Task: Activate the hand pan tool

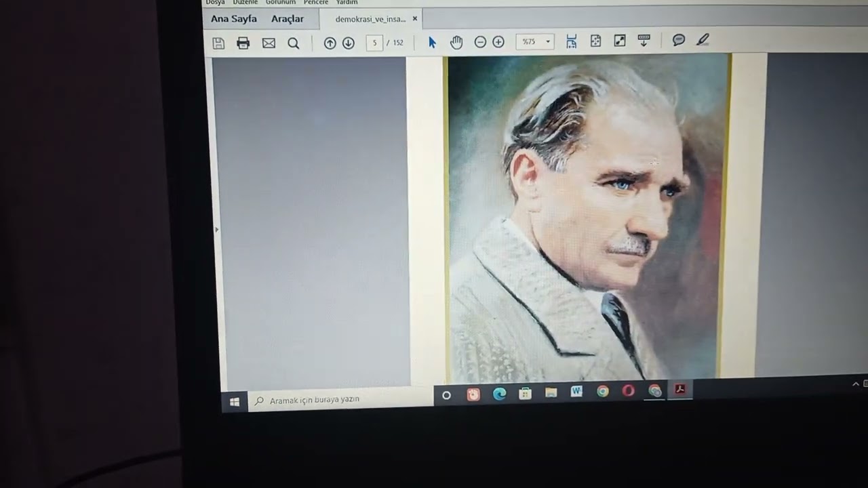Action: (x=456, y=42)
